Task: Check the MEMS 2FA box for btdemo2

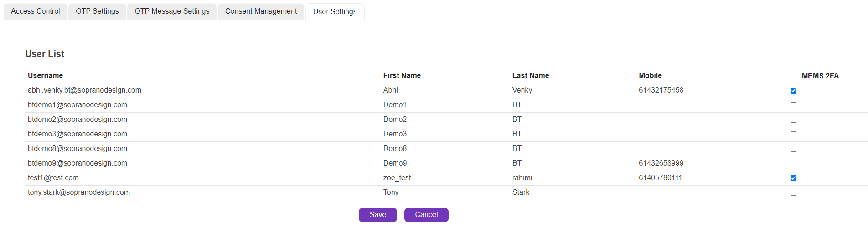Action: [x=793, y=119]
